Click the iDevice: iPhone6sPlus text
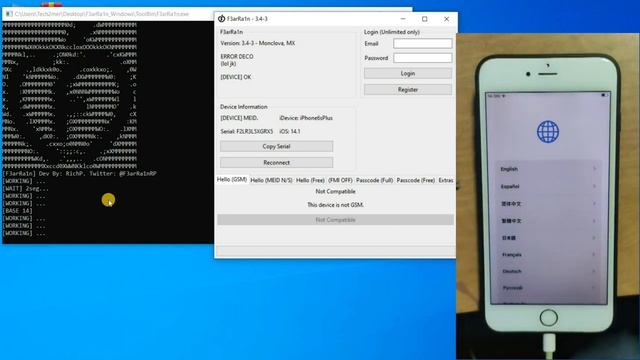 point(306,118)
